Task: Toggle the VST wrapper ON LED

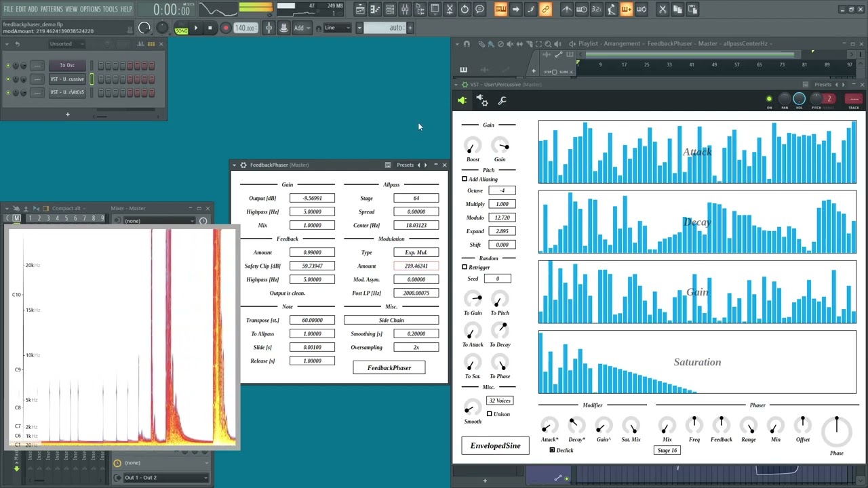Action: point(769,100)
